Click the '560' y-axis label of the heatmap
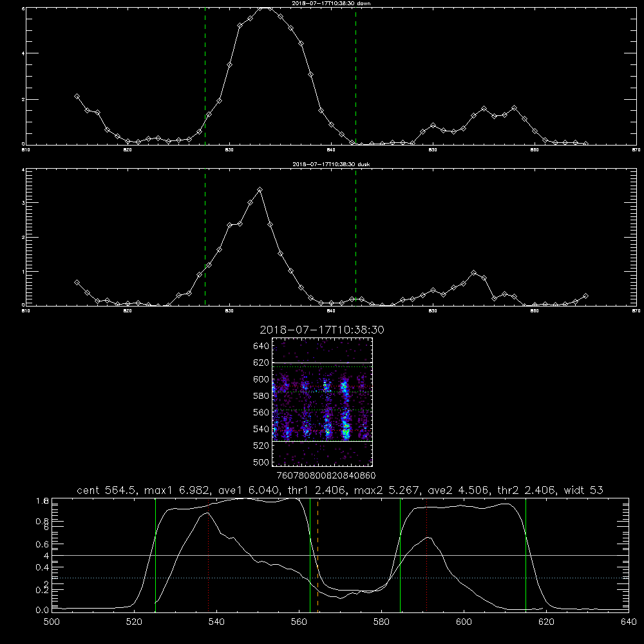The image size is (644, 644). [261, 412]
